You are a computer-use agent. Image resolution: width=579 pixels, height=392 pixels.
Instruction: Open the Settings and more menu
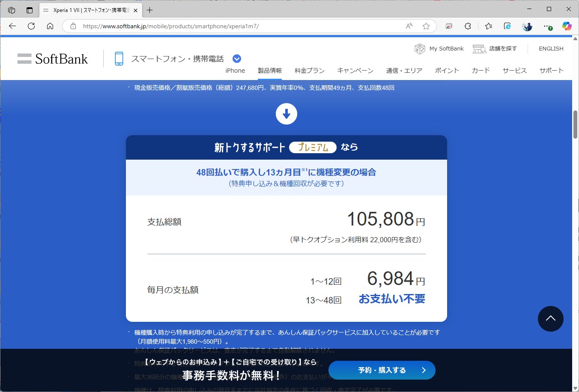(547, 26)
